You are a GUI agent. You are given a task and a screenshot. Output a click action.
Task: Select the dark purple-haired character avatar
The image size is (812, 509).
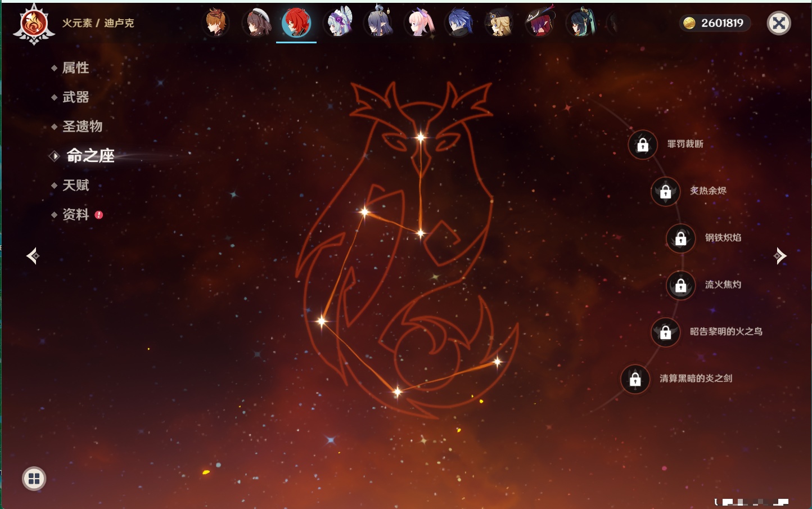pos(378,23)
